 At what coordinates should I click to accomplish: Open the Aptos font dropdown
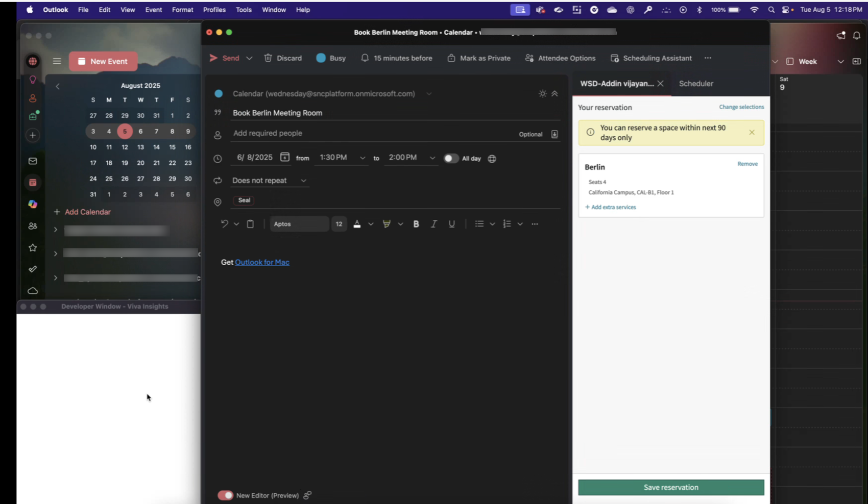[x=299, y=224]
